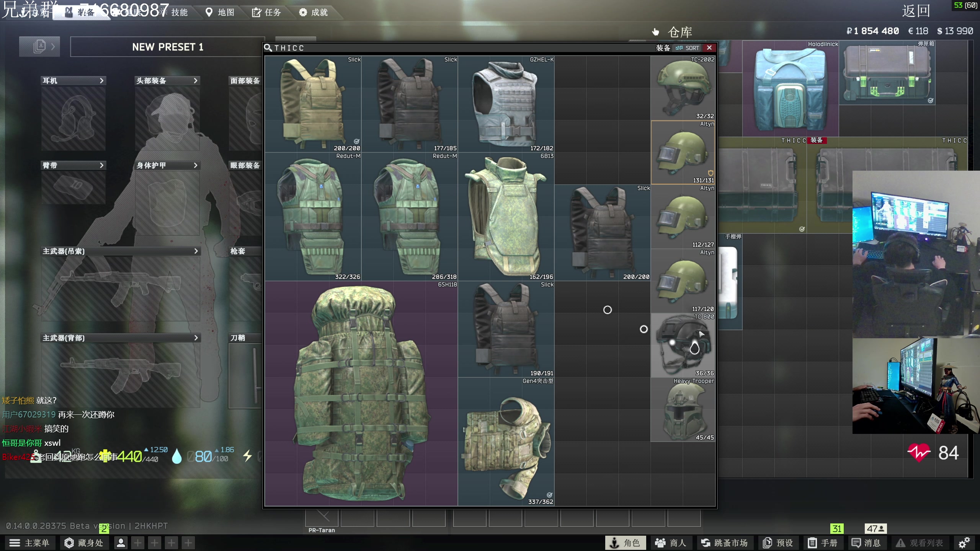The image size is (980, 551).
Task: Select the black Slick armor beside the 112/127 Altyn
Action: 603,233
